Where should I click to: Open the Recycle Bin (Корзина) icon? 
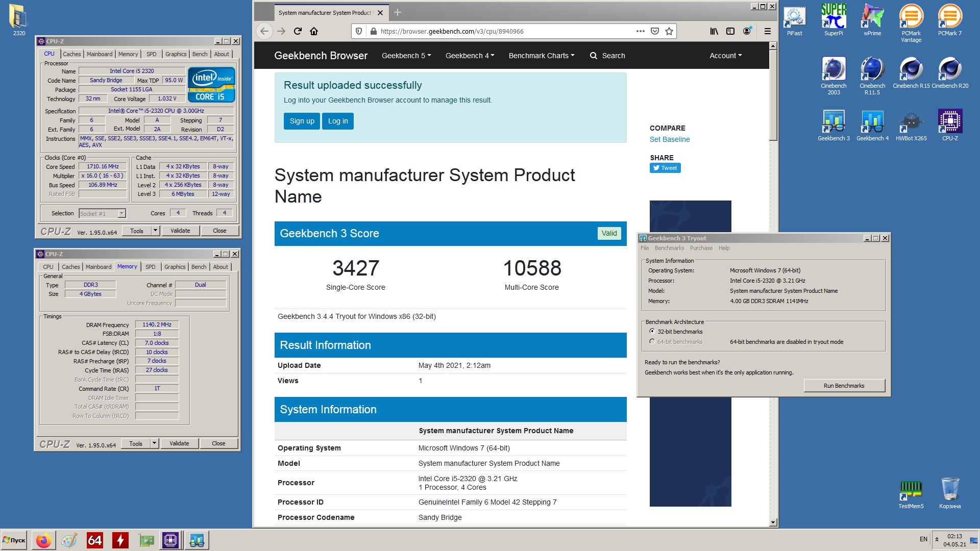(x=950, y=494)
